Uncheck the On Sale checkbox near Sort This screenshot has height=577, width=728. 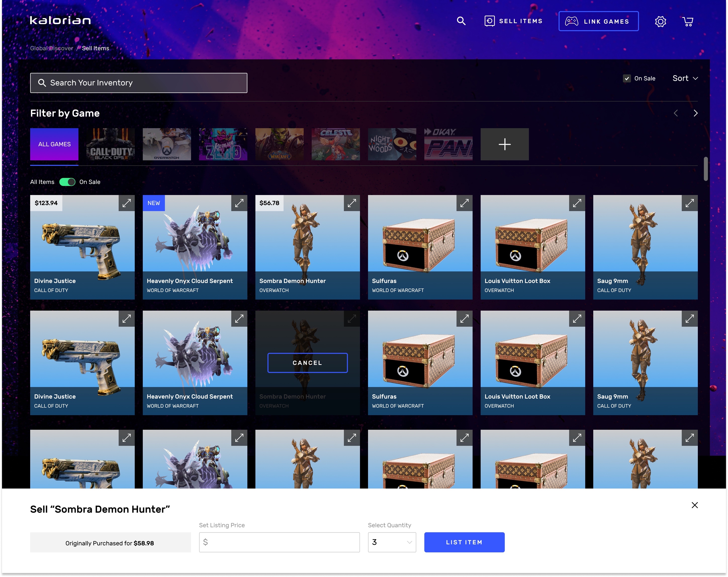[627, 78]
